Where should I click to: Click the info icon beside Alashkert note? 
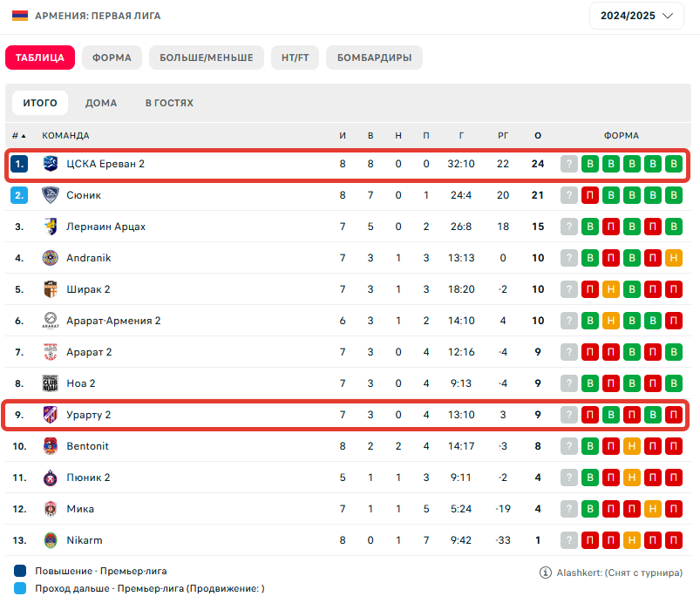[546, 573]
